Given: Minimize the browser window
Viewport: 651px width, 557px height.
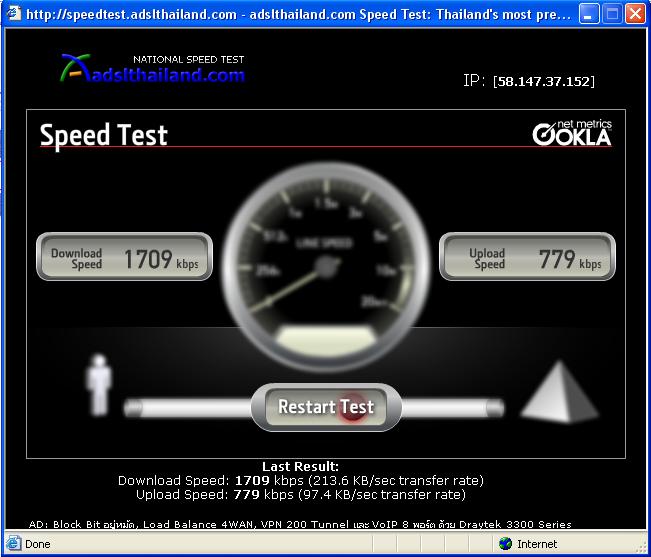Looking at the screenshot, I should click(x=589, y=14).
